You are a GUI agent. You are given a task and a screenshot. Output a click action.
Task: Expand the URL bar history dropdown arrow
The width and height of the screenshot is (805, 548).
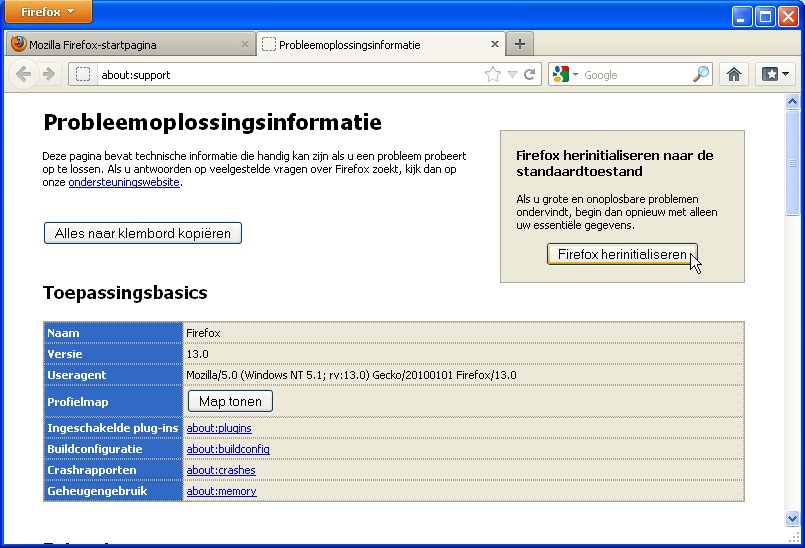point(512,74)
